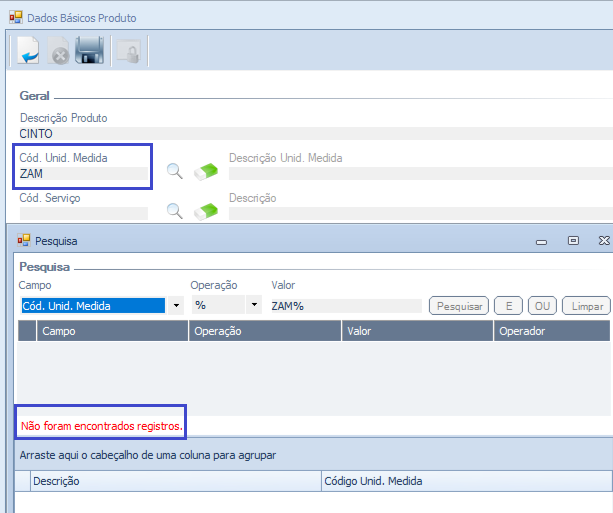The width and height of the screenshot is (613, 513).
Task: Open search for Cód. Serviço magnifier
Action: coord(174,211)
